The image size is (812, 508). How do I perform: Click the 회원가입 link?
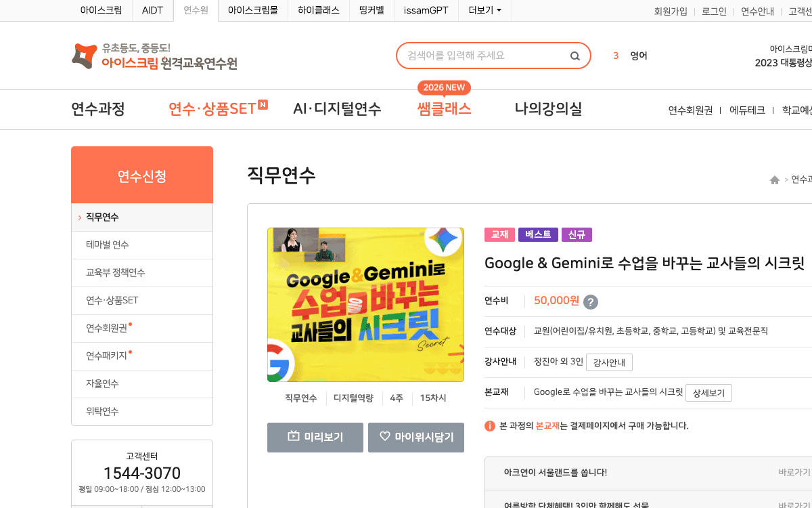coord(671,11)
